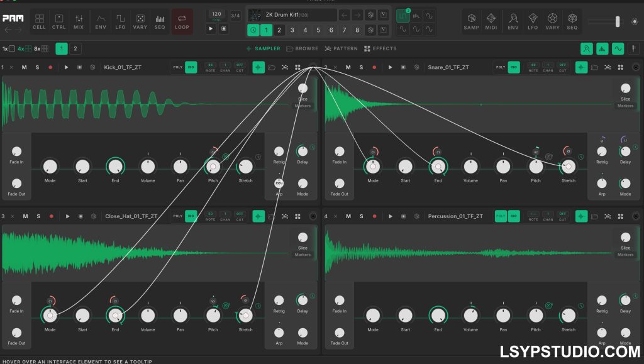
Task: Switch to the PATTERN tab
Action: 341,49
